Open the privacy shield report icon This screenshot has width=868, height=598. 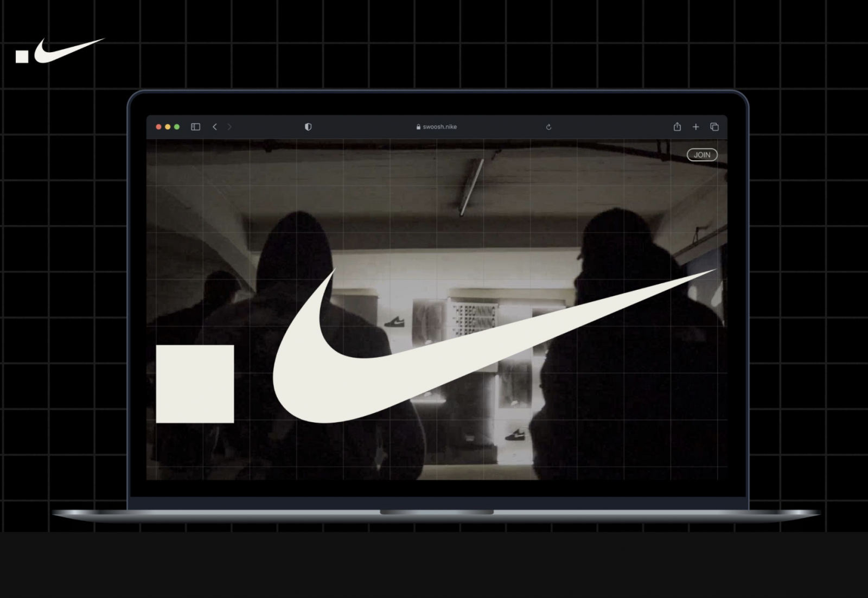tap(308, 127)
